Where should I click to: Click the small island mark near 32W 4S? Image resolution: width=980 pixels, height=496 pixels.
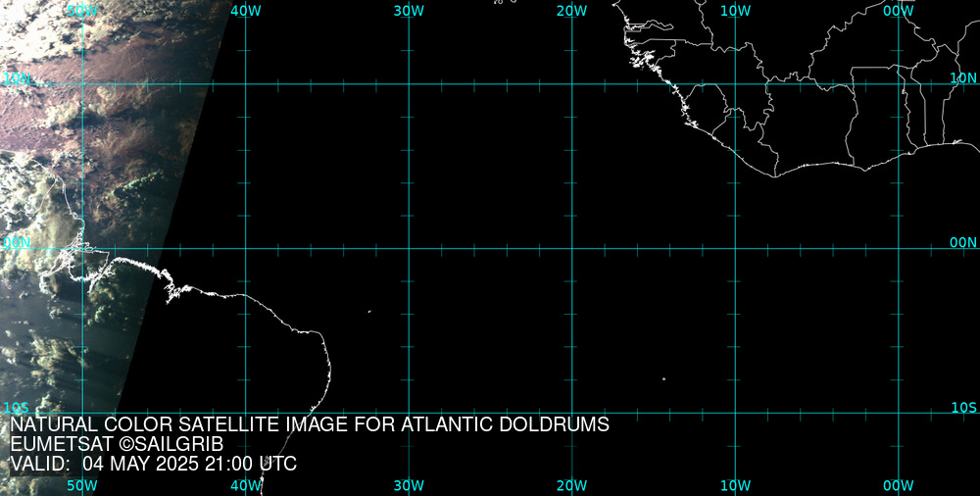[369, 311]
